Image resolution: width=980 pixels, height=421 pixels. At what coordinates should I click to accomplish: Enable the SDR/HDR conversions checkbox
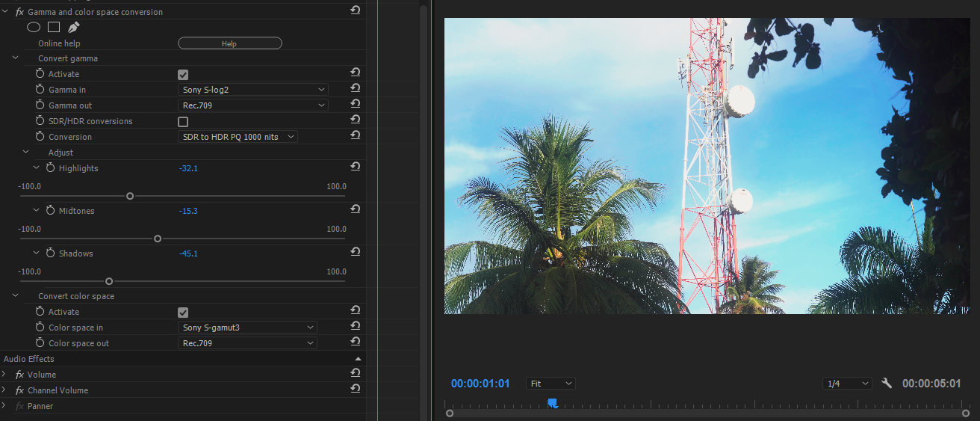point(183,121)
